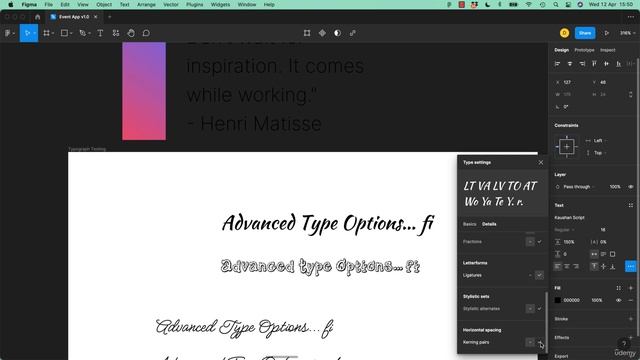
Task: Go to the home icon in the tab bar
Action: (x=38, y=17)
